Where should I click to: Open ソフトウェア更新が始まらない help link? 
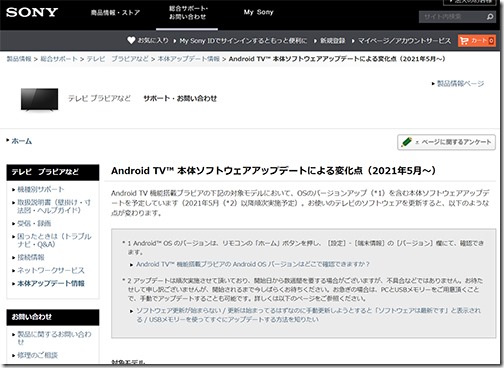pos(309,315)
